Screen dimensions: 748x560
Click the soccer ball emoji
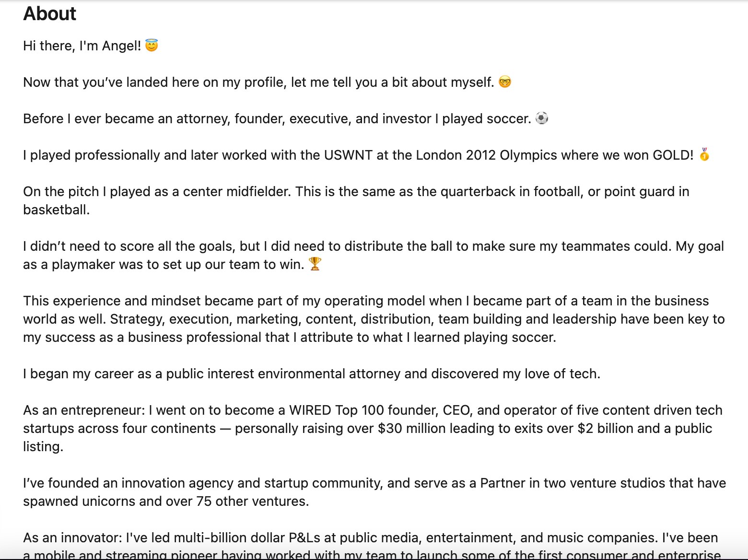(x=542, y=118)
